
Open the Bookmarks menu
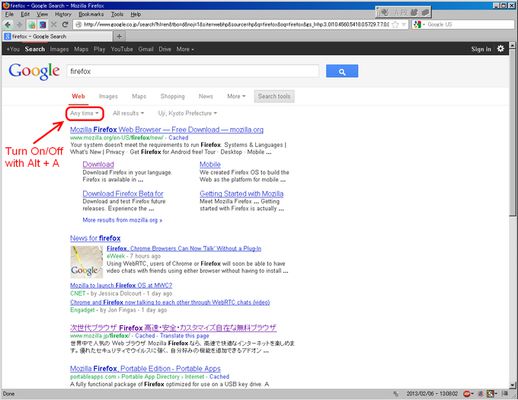point(91,14)
